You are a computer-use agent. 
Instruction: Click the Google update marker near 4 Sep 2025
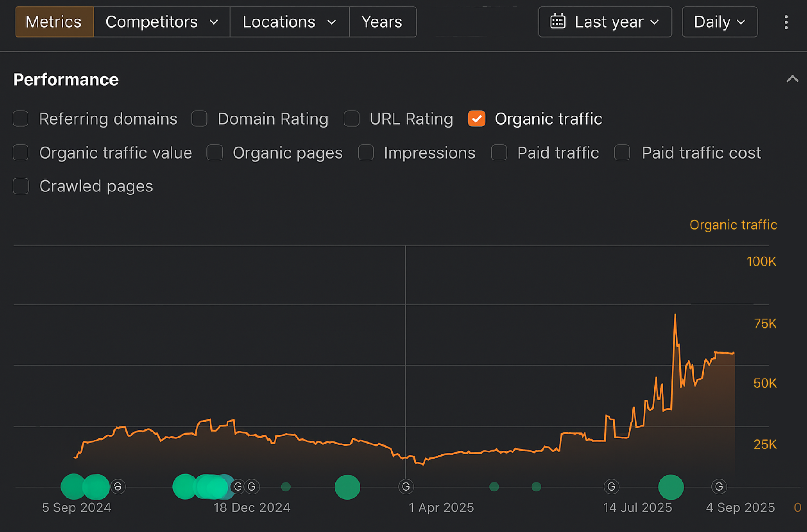pos(719,487)
